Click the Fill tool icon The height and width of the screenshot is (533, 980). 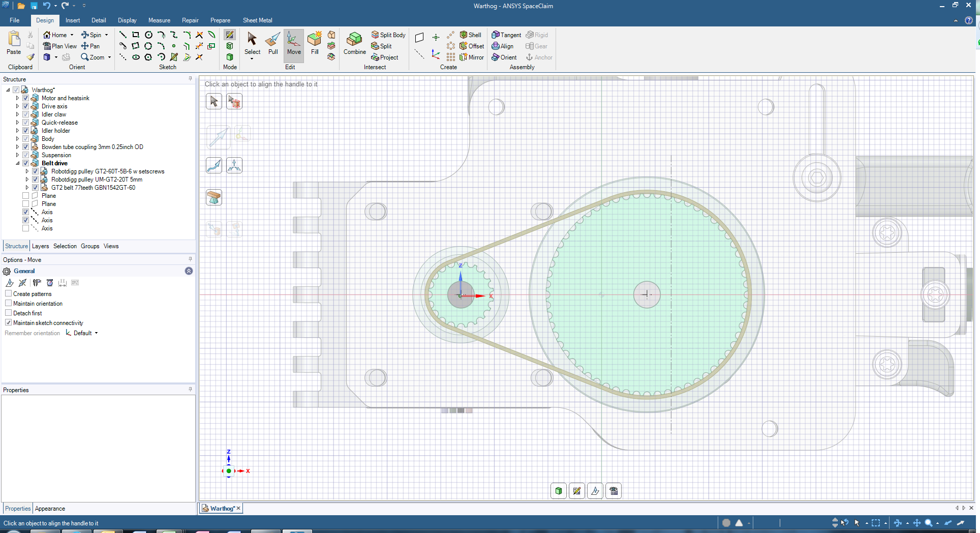click(x=315, y=43)
